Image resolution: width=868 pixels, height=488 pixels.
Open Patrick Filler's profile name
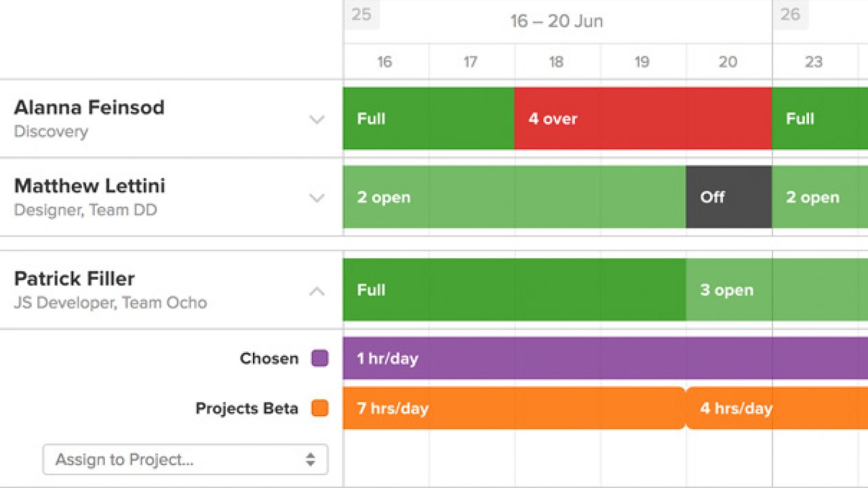click(75, 279)
